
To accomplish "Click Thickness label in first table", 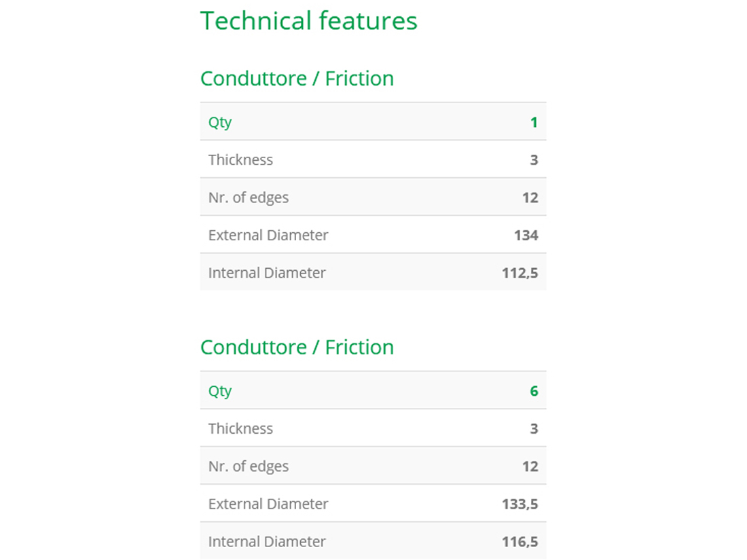I will pyautogui.click(x=240, y=160).
